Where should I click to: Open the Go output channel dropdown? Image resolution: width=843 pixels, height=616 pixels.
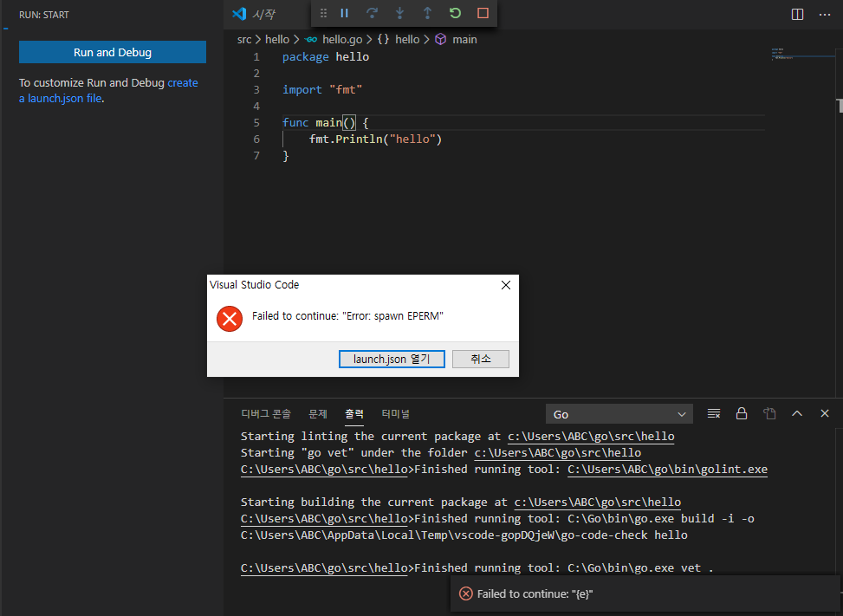click(x=619, y=413)
